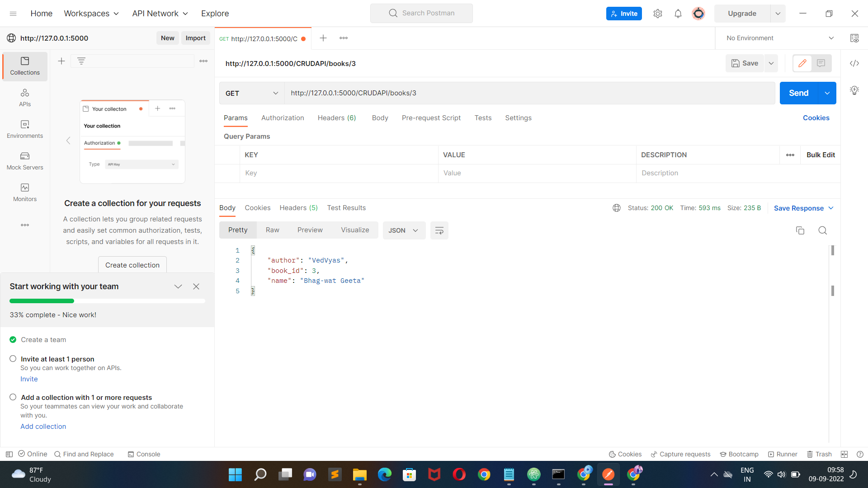Image resolution: width=868 pixels, height=488 pixels.
Task: Open the GET request method dropdown
Action: (x=251, y=93)
